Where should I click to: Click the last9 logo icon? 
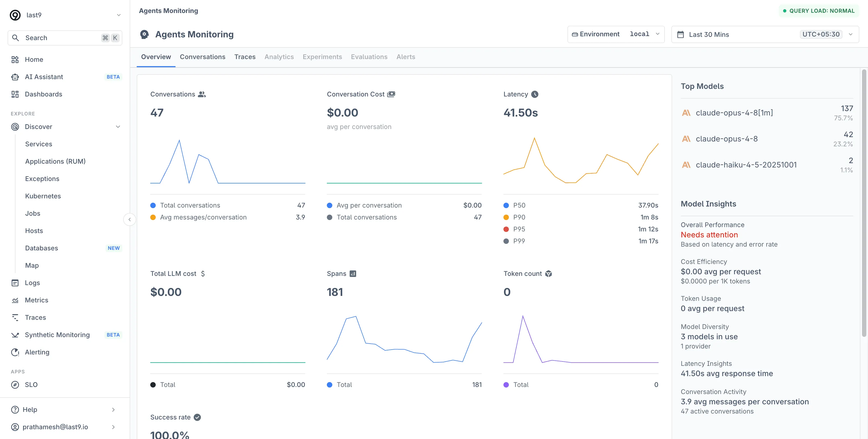pyautogui.click(x=15, y=15)
